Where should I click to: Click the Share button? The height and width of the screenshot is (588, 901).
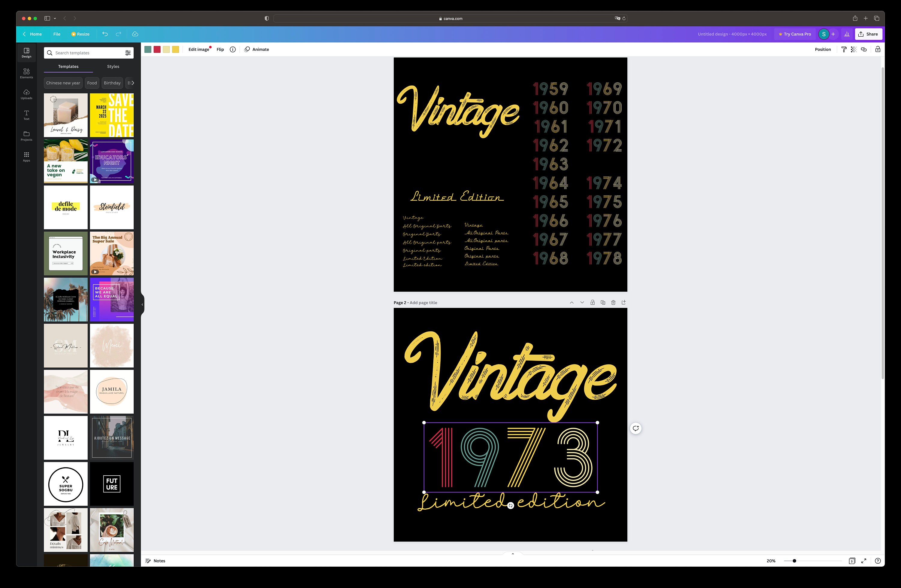point(869,34)
